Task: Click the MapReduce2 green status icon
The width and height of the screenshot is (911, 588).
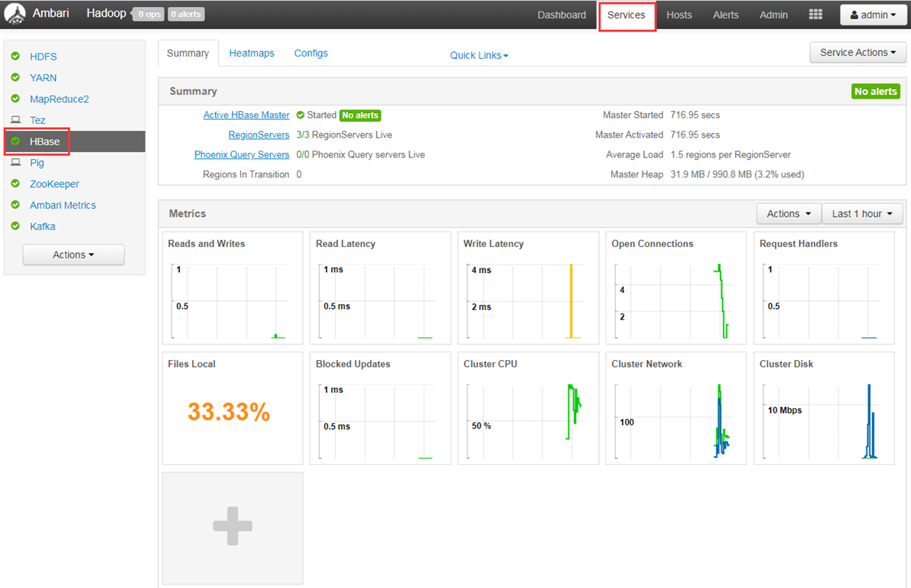Action: pyautogui.click(x=16, y=99)
